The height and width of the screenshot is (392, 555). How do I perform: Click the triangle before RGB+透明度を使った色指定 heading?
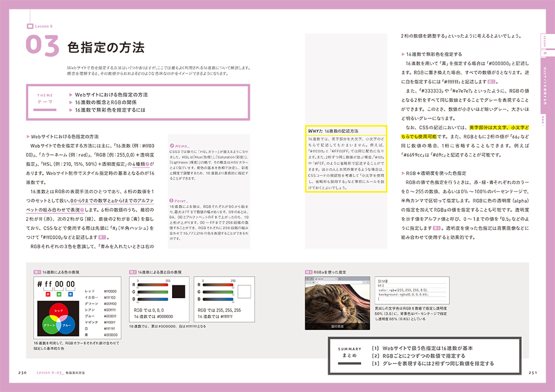click(x=403, y=173)
